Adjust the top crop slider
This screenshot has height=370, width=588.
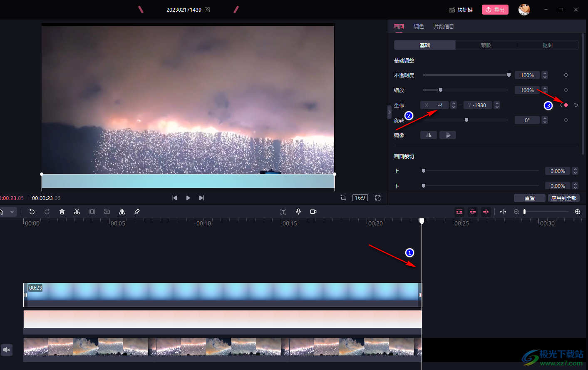[x=481, y=171]
